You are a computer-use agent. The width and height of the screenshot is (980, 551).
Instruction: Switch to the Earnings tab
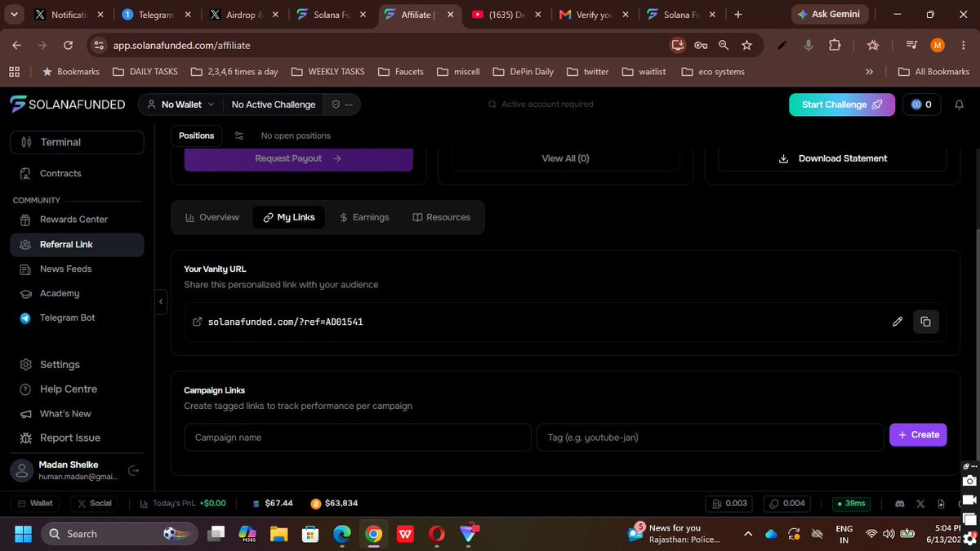click(x=364, y=217)
